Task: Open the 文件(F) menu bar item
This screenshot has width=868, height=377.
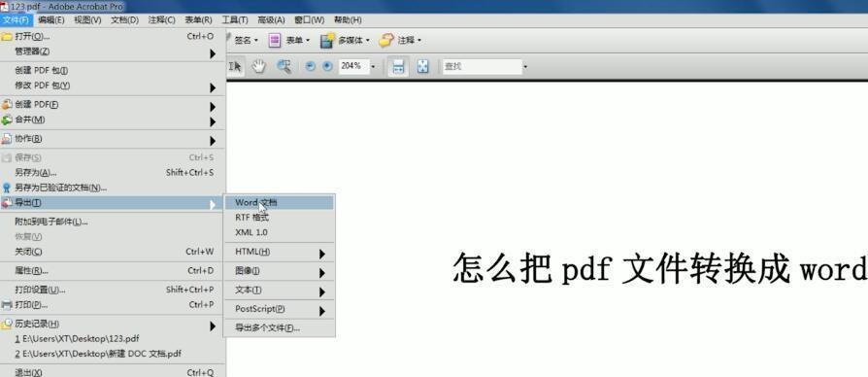Action: [x=16, y=20]
